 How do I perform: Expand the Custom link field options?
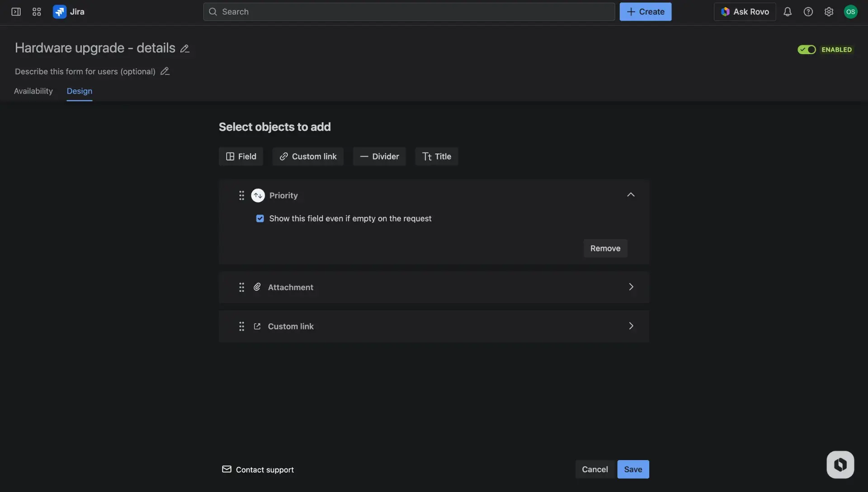631,326
